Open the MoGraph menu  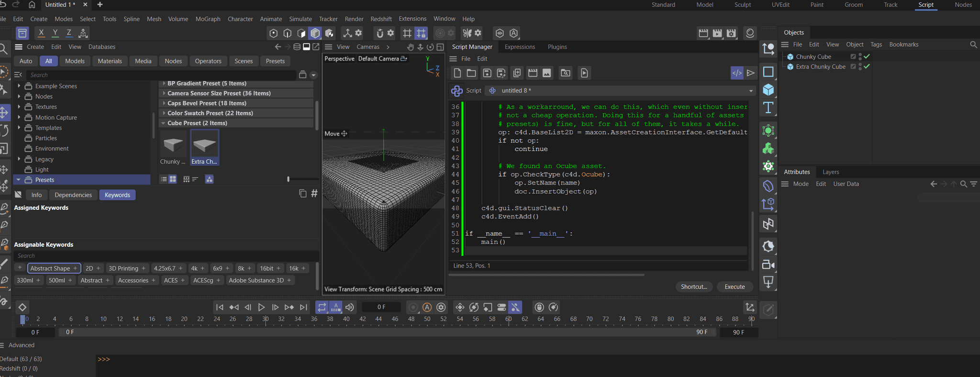(x=208, y=19)
